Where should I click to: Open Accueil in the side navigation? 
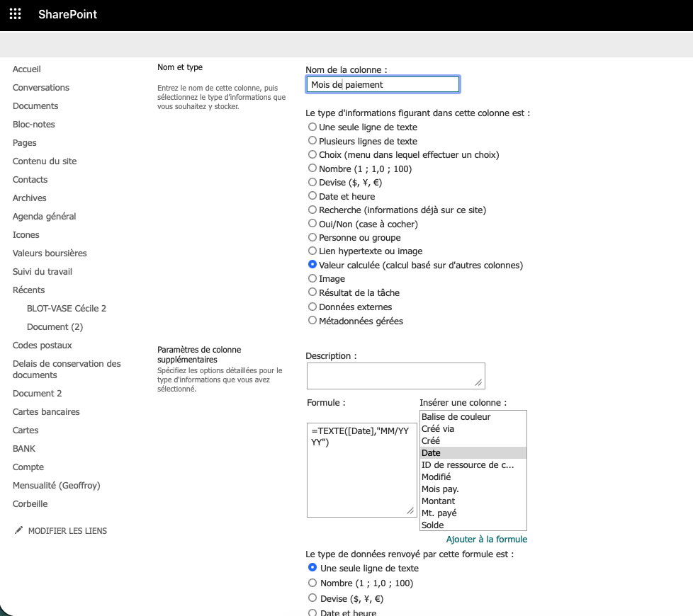26,69
